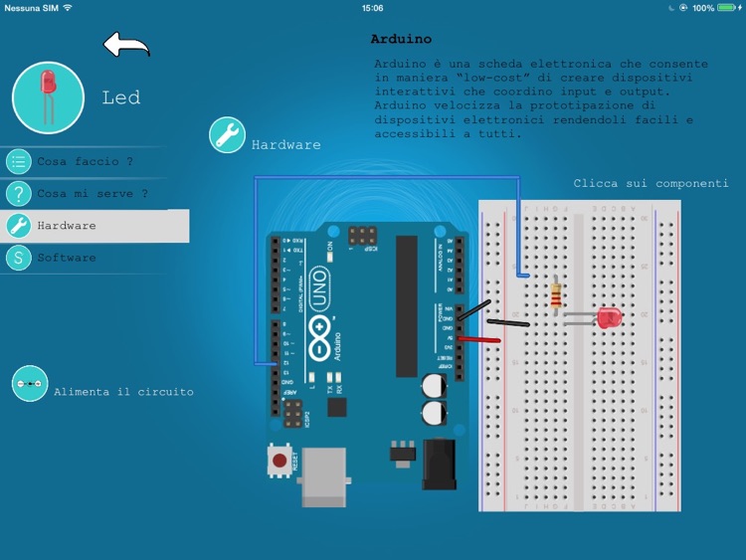Open the Cosa faccio list icon

(x=19, y=162)
